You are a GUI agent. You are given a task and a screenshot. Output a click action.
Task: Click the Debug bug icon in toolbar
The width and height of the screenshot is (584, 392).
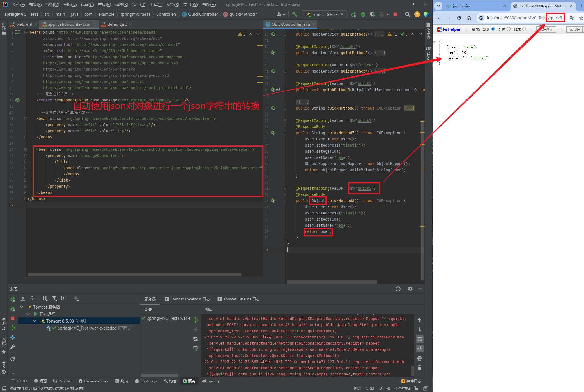[363, 14]
